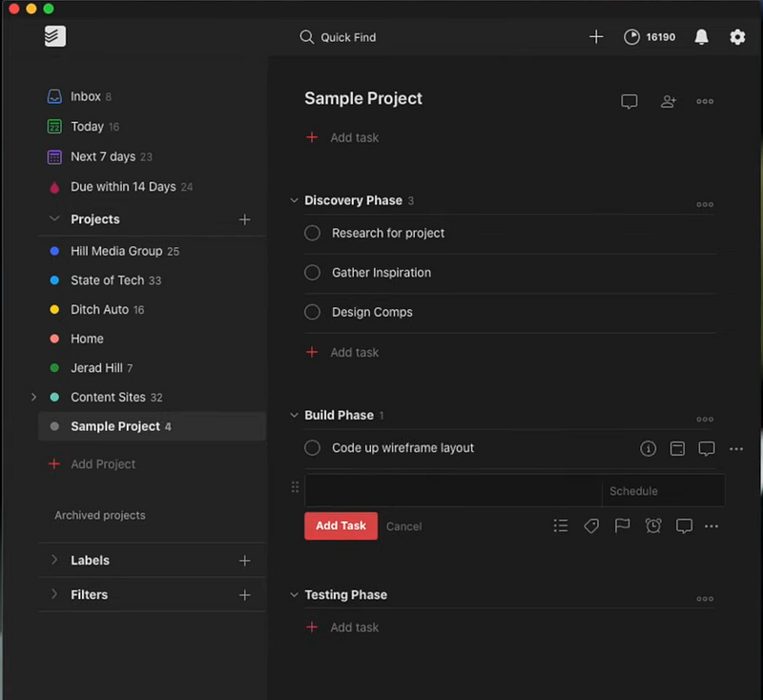Open notifications bell

pos(701,37)
